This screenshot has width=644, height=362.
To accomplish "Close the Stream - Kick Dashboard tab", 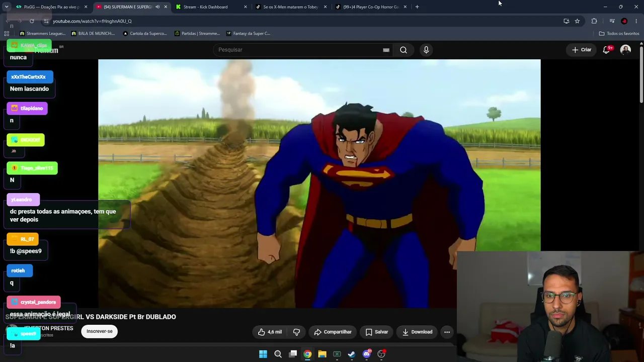I will pyautogui.click(x=246, y=7).
